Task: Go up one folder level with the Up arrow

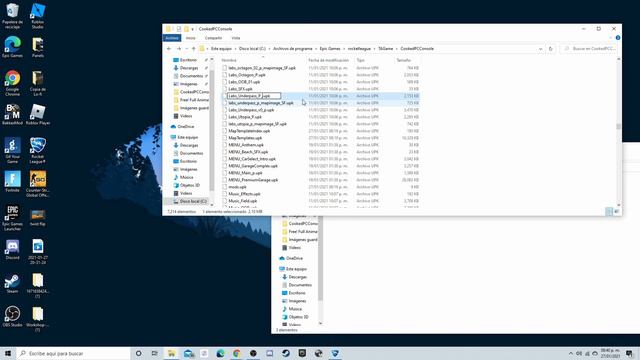Action: 193,49
